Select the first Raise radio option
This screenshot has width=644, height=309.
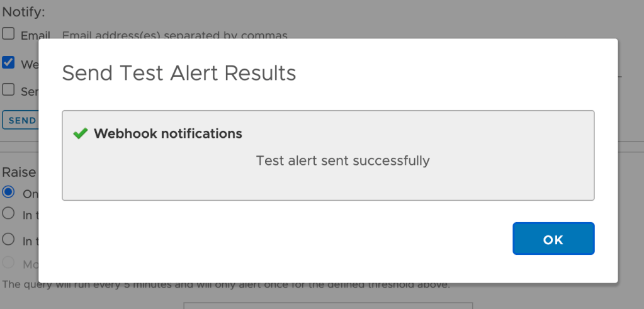tap(8, 192)
